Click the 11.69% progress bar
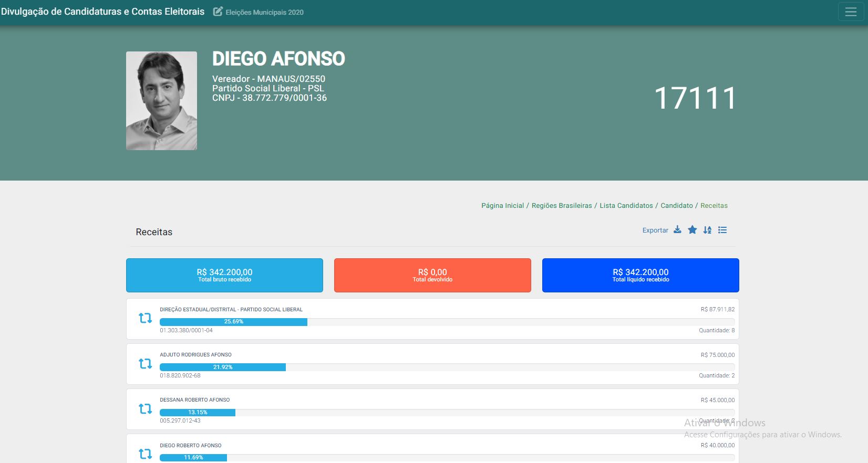868x463 pixels. 193,457
